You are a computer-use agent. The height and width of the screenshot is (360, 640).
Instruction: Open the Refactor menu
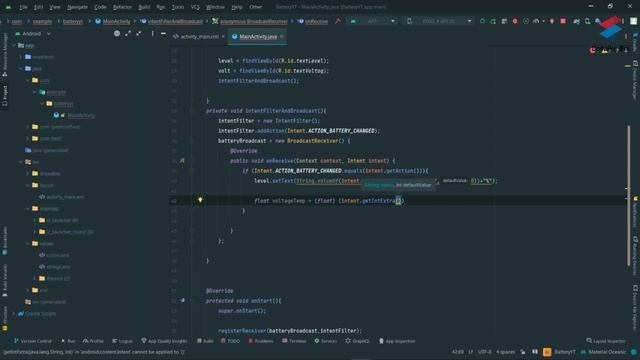tap(122, 7)
